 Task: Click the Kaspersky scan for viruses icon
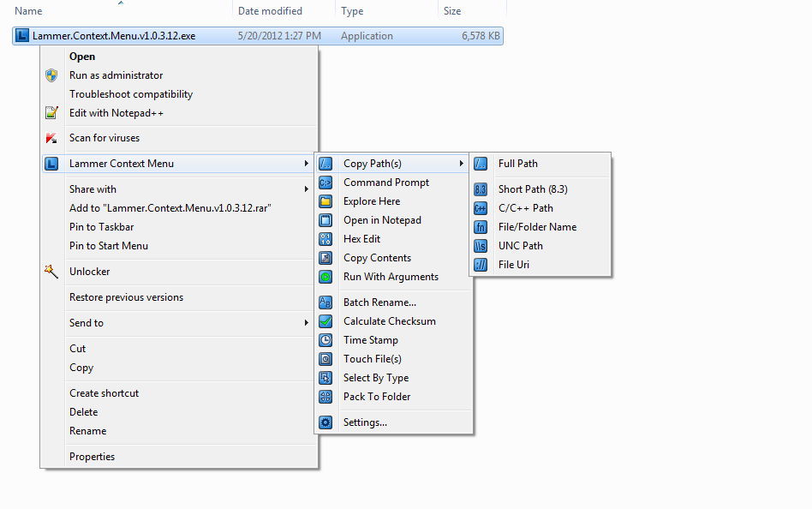click(x=51, y=138)
